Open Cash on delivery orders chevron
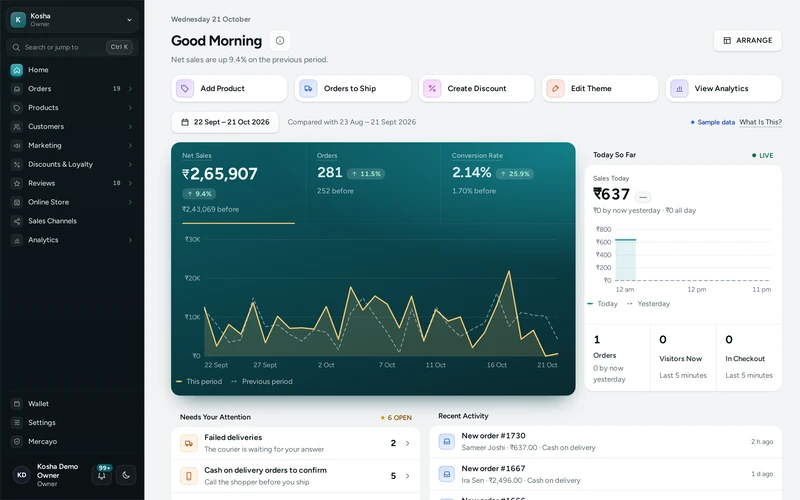 [407, 476]
